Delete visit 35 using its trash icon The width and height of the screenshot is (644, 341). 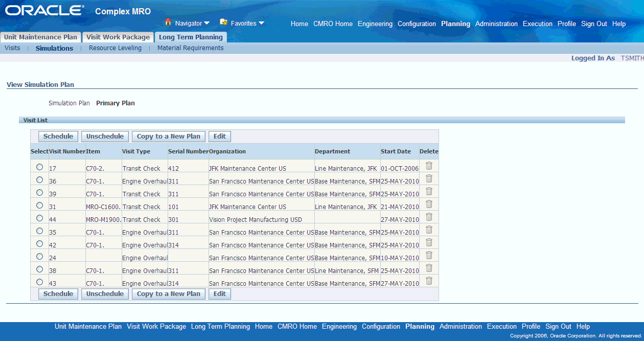click(x=429, y=230)
